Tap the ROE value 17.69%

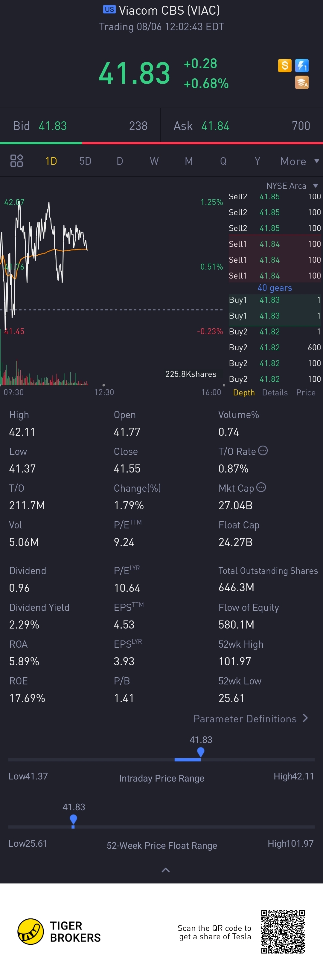[27, 698]
